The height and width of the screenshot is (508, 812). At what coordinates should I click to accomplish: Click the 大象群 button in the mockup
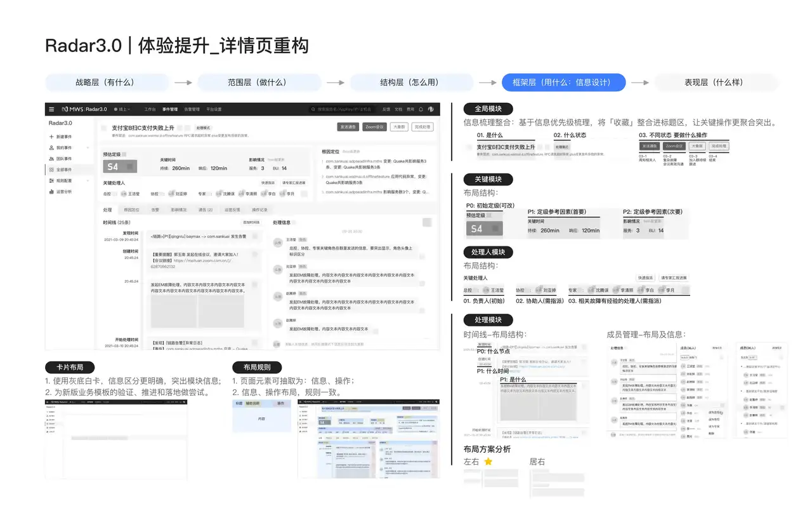pyautogui.click(x=399, y=127)
